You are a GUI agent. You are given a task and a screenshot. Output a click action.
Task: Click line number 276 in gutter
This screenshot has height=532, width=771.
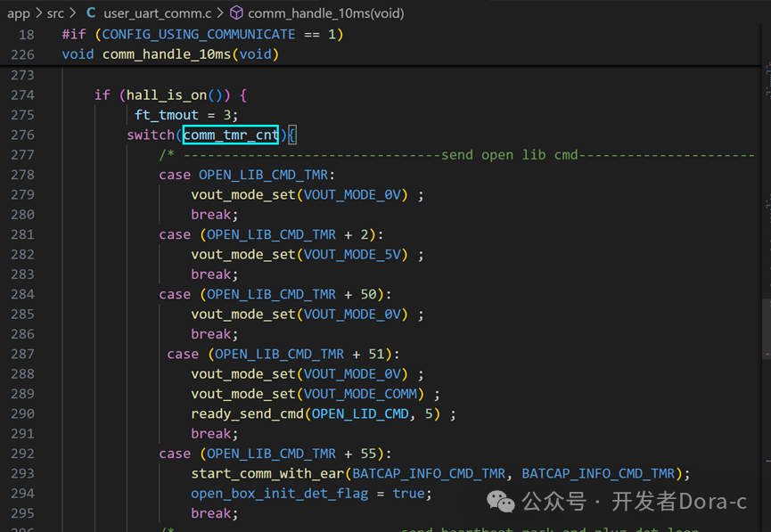(x=22, y=135)
